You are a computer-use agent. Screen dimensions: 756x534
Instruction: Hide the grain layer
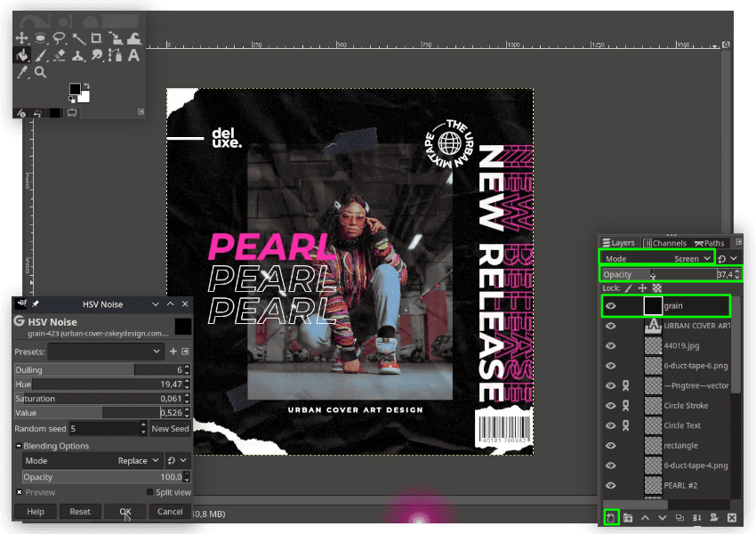point(611,306)
